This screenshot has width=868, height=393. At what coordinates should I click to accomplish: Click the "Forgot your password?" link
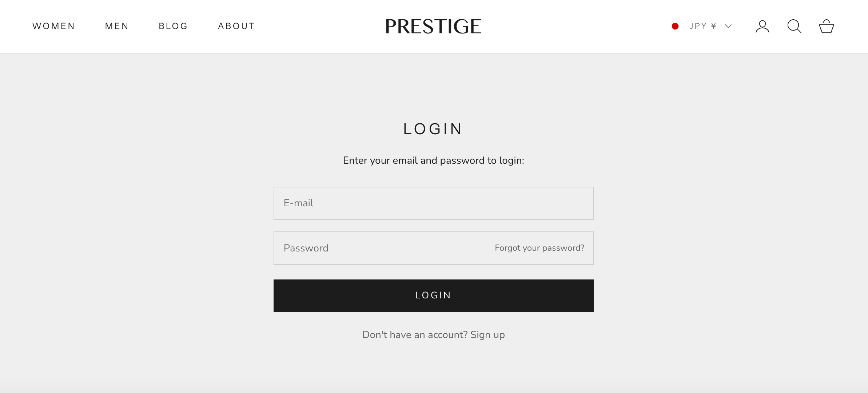click(x=539, y=248)
